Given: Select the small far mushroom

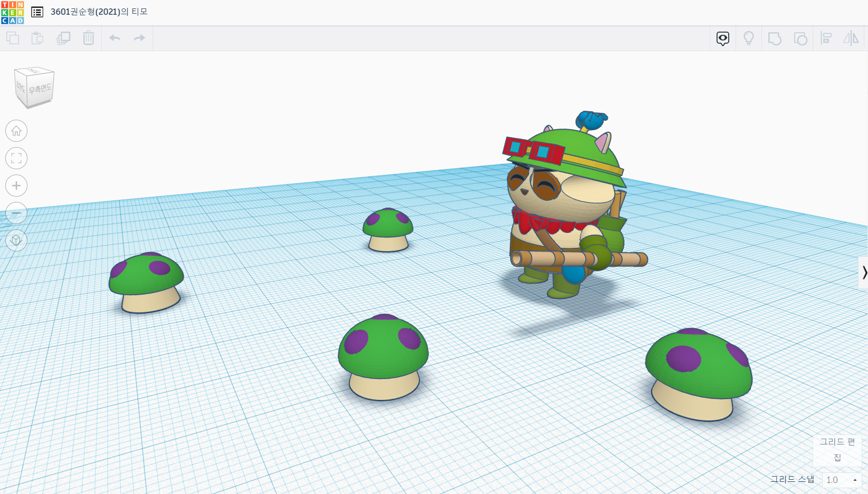Looking at the screenshot, I should (388, 229).
